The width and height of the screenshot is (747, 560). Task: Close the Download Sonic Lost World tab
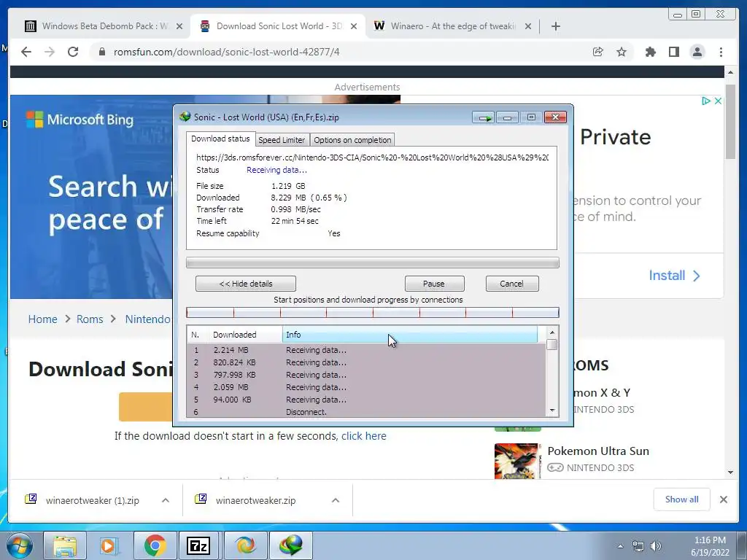tap(354, 26)
